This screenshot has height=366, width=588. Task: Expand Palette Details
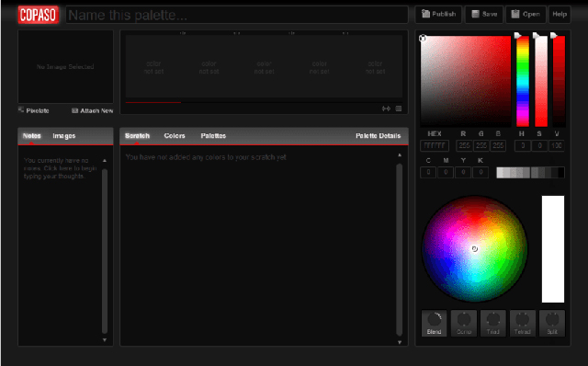coord(378,136)
